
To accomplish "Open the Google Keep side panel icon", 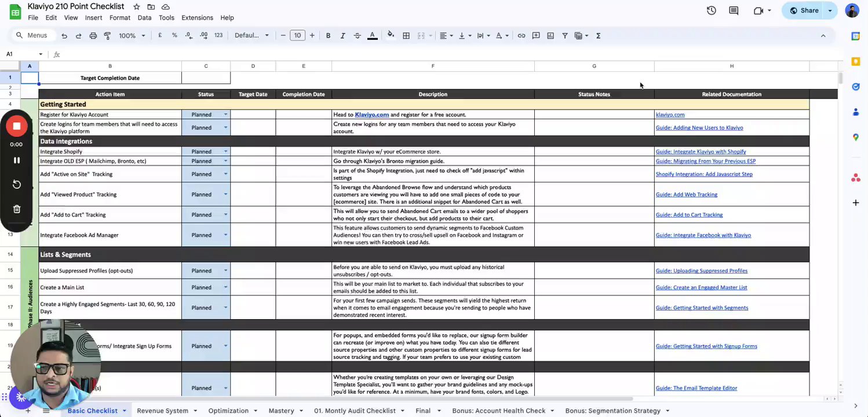I will click(856, 61).
